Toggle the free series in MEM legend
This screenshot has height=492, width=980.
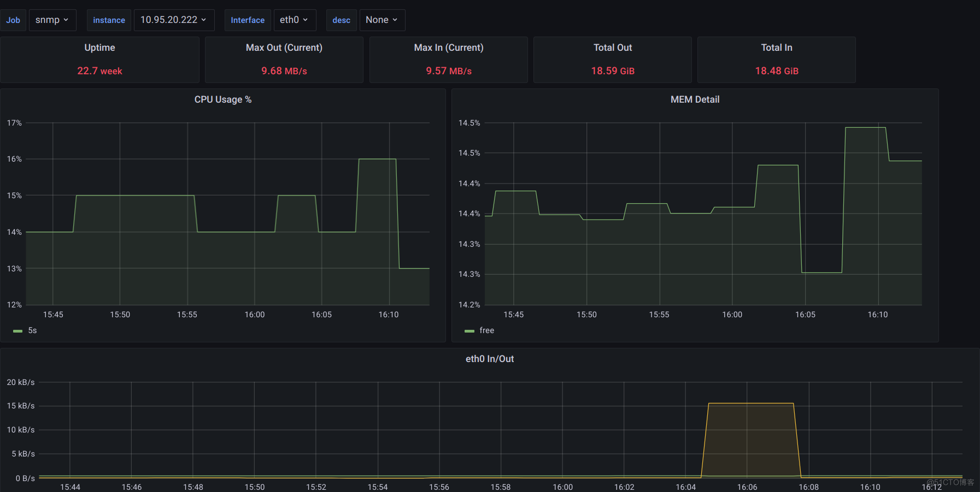click(486, 330)
